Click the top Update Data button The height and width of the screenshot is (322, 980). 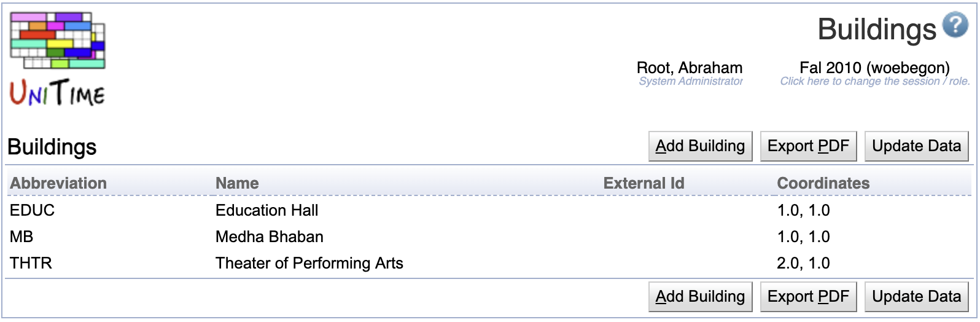tap(916, 146)
